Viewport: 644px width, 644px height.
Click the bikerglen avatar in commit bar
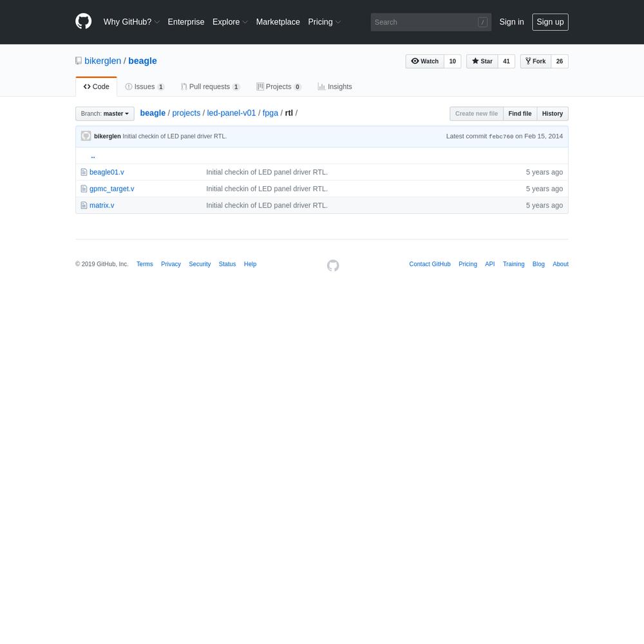tap(86, 136)
